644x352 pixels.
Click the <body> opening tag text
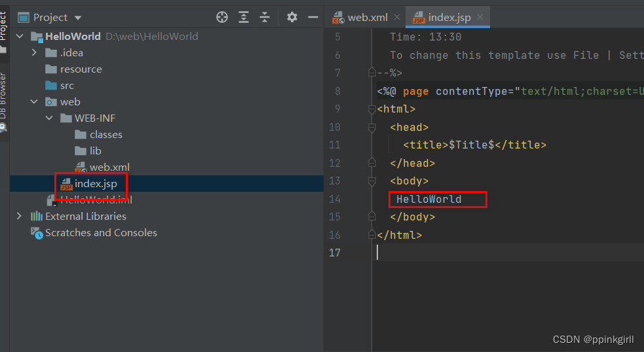click(409, 181)
